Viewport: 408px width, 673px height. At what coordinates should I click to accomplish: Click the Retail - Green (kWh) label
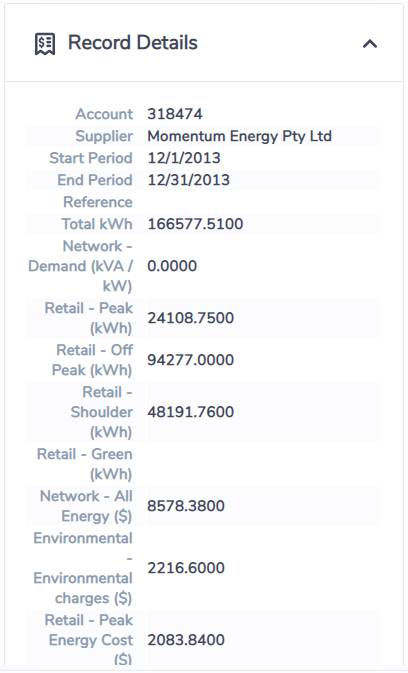tap(85, 464)
